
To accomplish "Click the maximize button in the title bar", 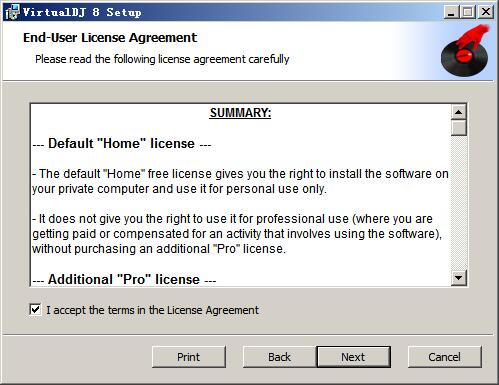I will tap(467, 12).
